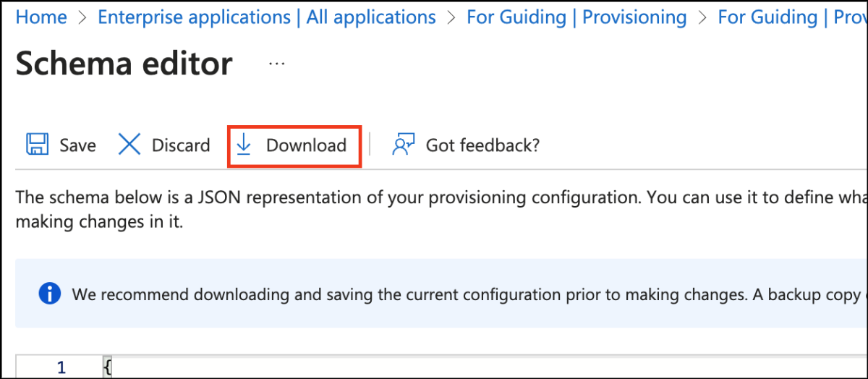Click the Download arrow icon
The height and width of the screenshot is (379, 868).
coord(244,145)
